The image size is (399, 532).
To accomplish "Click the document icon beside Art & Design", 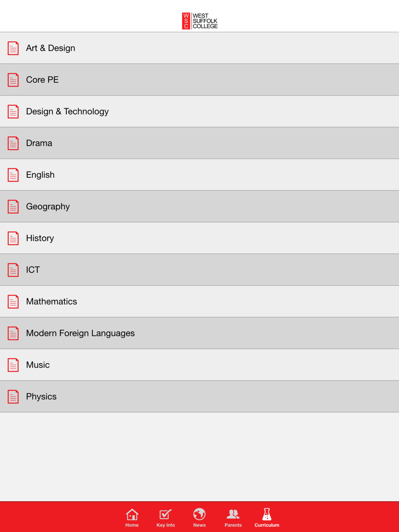I will pyautogui.click(x=13, y=48).
